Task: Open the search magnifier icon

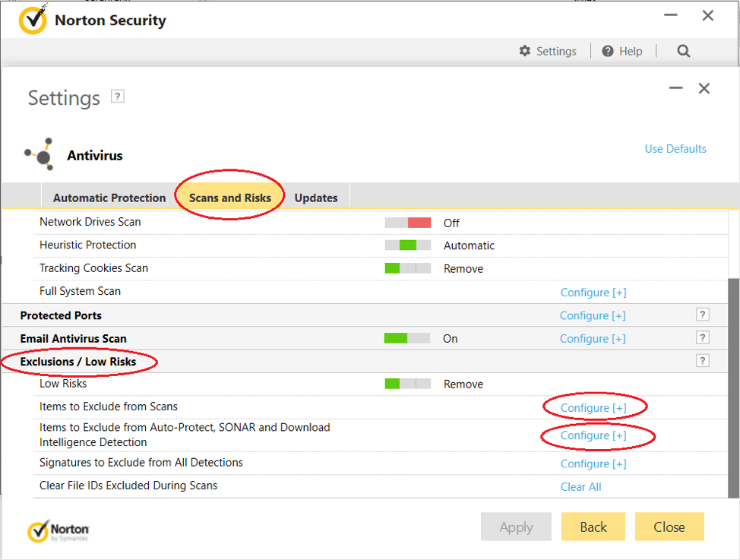Action: pyautogui.click(x=683, y=51)
